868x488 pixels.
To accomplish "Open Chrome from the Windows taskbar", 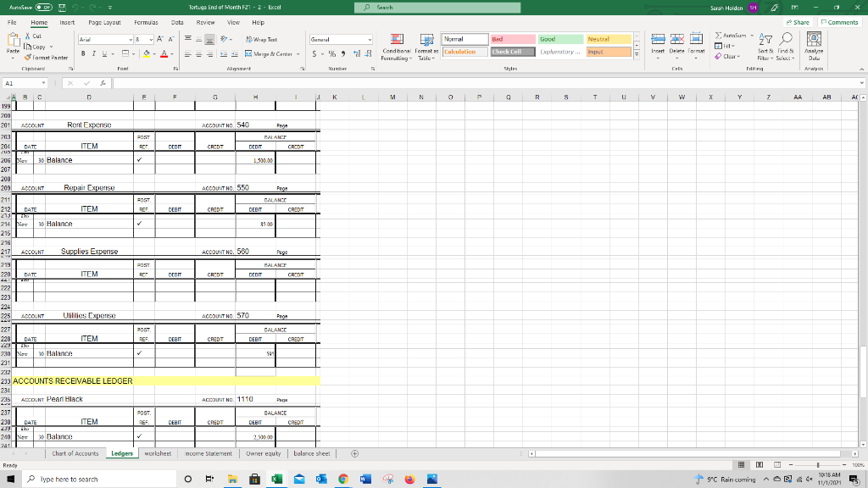I will 343,480.
